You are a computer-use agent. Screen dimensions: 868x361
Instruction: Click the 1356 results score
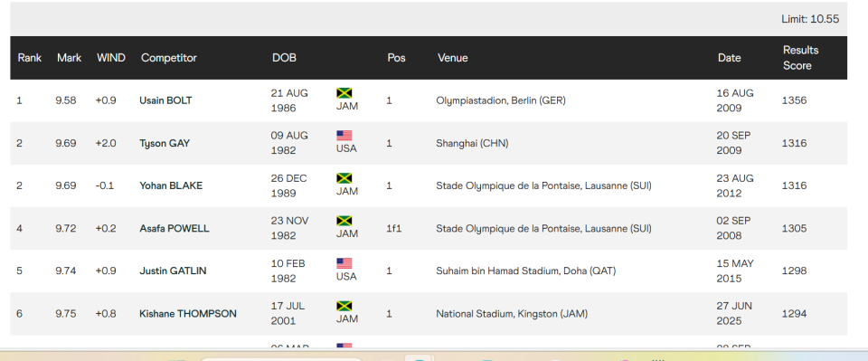tap(795, 100)
